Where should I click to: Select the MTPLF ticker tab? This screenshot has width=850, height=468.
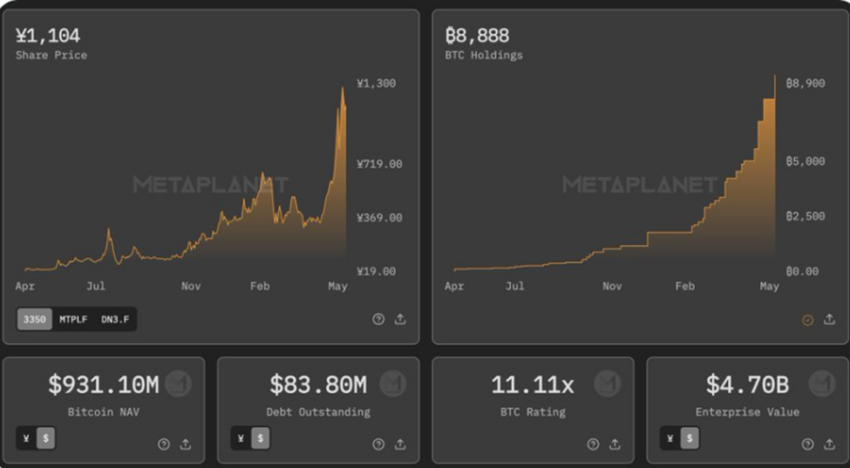point(74,320)
